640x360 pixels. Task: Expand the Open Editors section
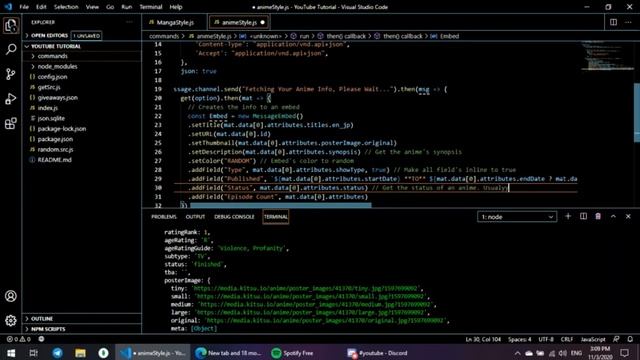[49, 36]
